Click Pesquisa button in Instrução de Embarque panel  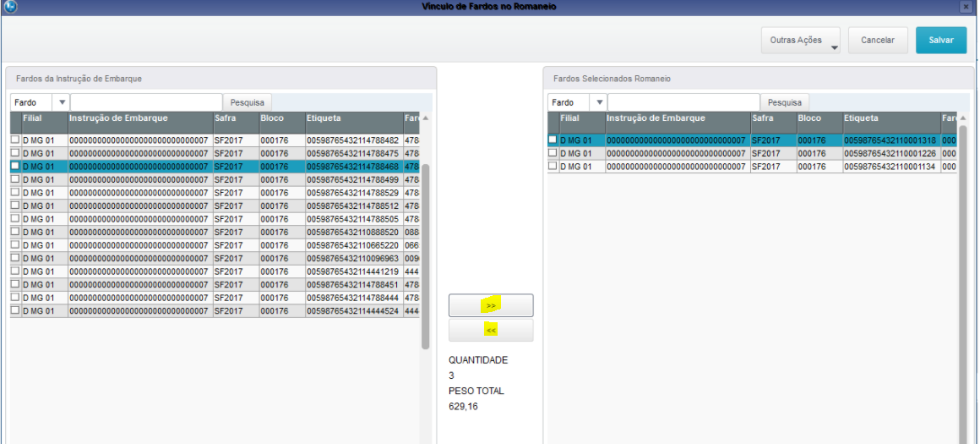[x=248, y=102]
